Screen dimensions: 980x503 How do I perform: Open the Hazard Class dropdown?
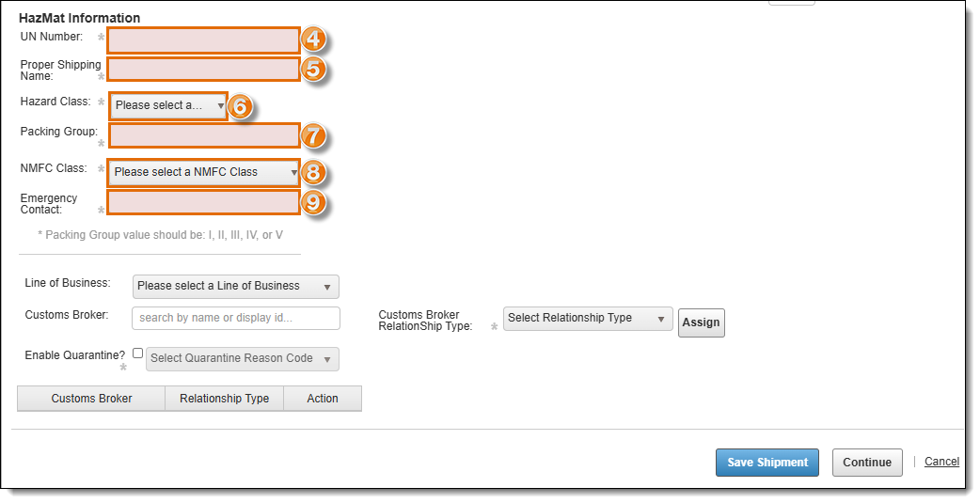[x=168, y=105]
